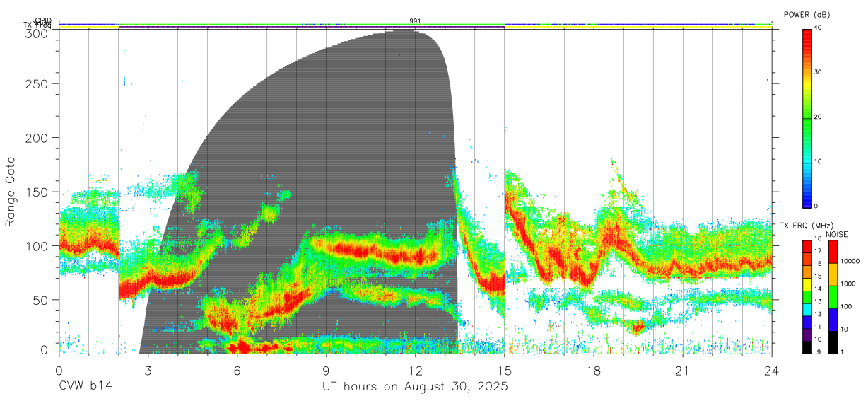
Task: Click the 9 tick on UT hours axis
Action: [x=326, y=370]
